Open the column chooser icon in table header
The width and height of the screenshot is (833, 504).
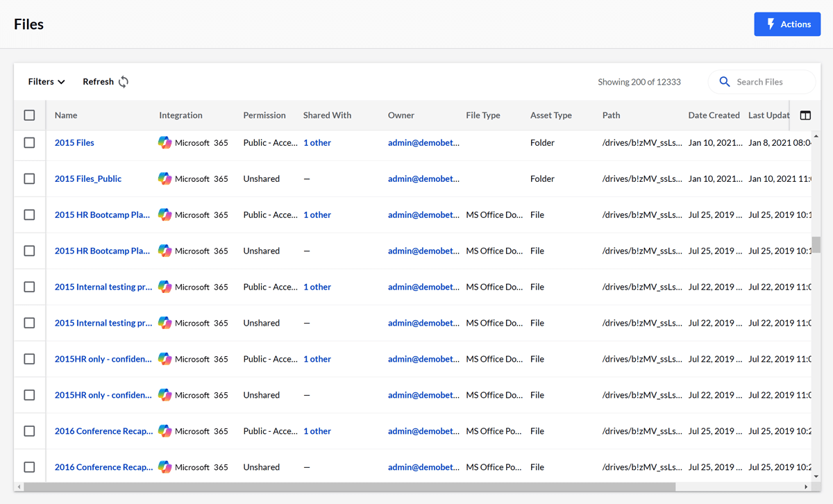tap(805, 115)
